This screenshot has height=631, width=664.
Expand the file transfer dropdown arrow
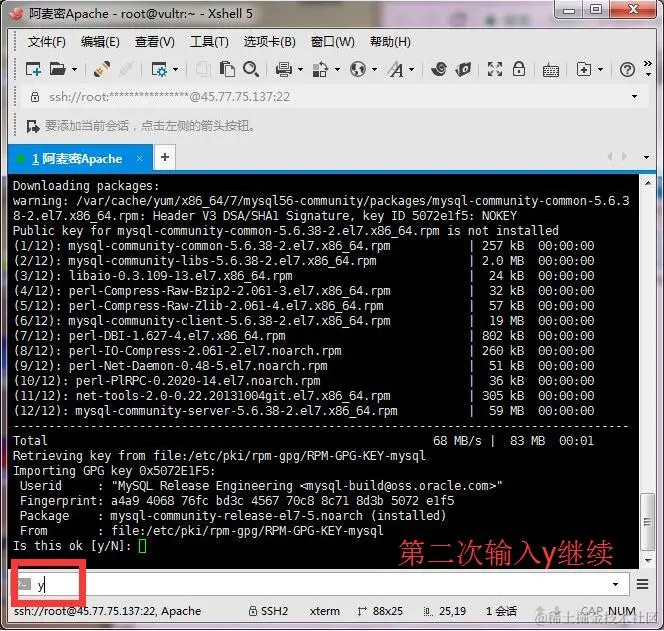coord(338,69)
